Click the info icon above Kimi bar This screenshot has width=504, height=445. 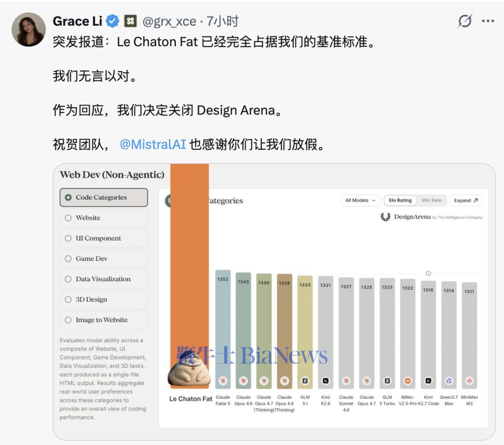[428, 273]
